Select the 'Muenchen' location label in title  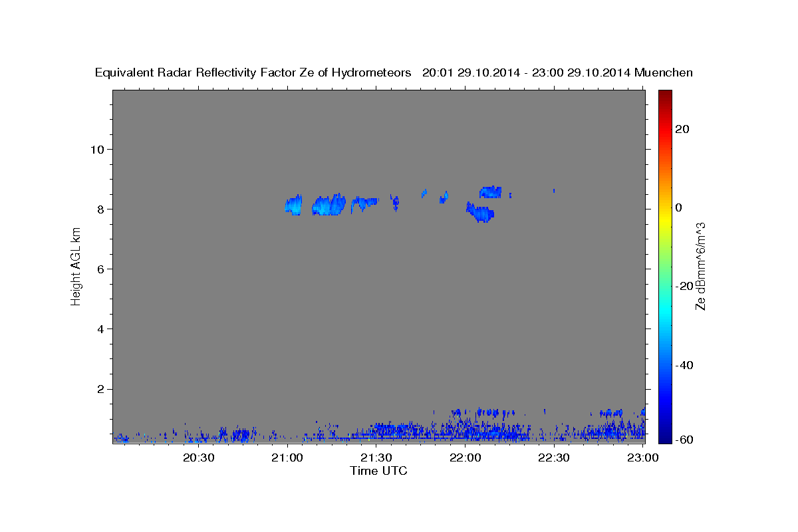tap(664, 72)
